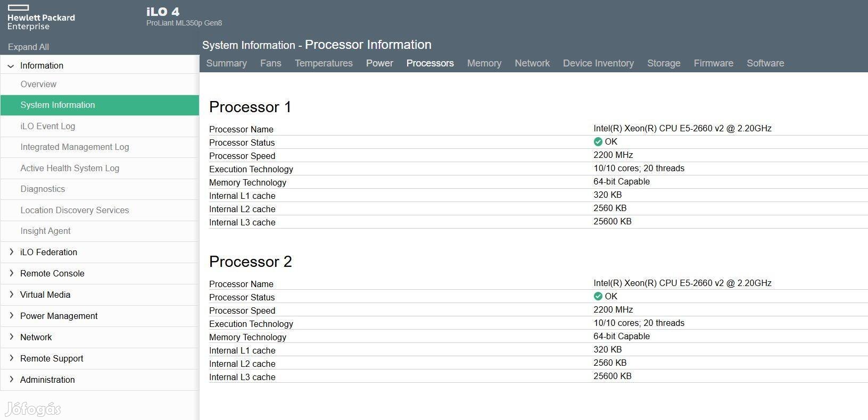The image size is (868, 420).
Task: Click Processor 1 speed value 2200 MHz
Action: tap(613, 155)
